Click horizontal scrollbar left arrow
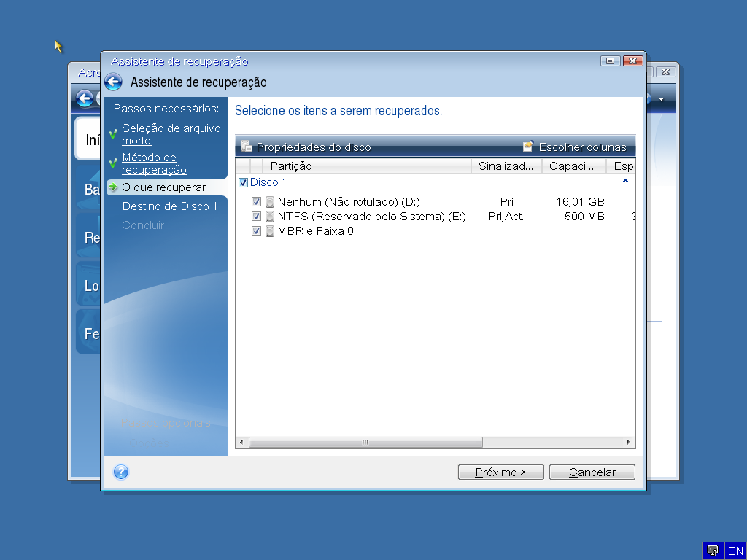 (x=241, y=443)
